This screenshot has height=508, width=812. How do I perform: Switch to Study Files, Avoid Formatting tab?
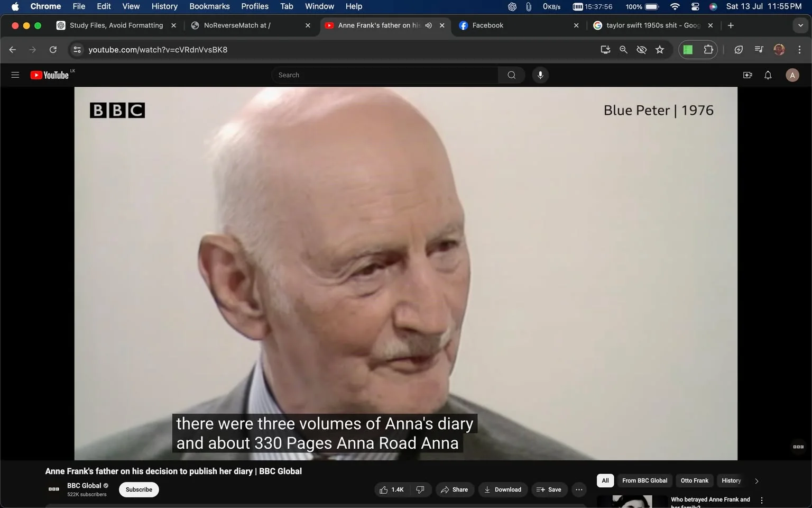[116, 25]
